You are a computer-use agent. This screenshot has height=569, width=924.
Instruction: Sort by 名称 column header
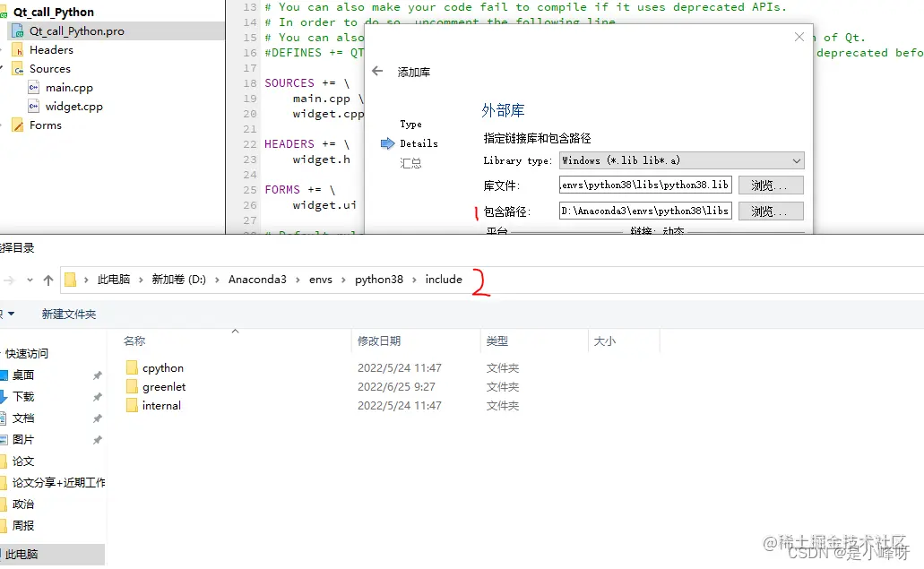click(x=134, y=341)
